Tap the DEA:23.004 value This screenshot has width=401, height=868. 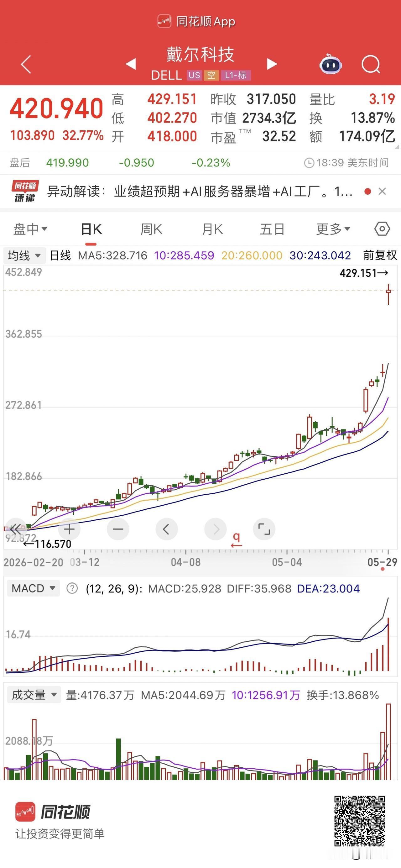pos(328,588)
